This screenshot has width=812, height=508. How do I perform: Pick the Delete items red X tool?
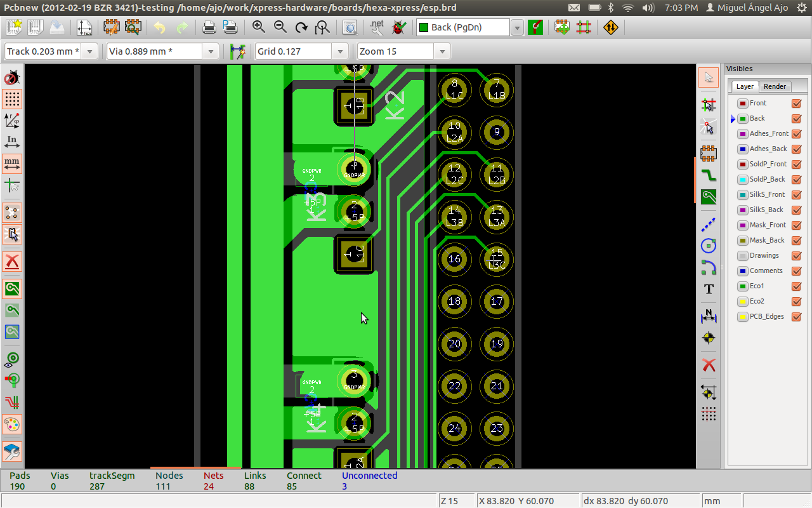709,365
